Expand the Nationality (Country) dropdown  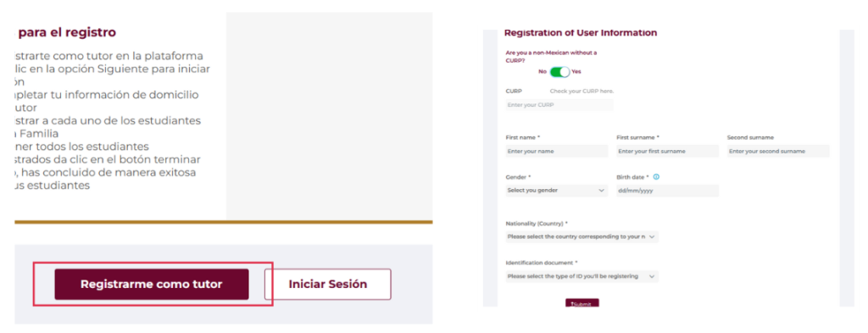(x=581, y=236)
